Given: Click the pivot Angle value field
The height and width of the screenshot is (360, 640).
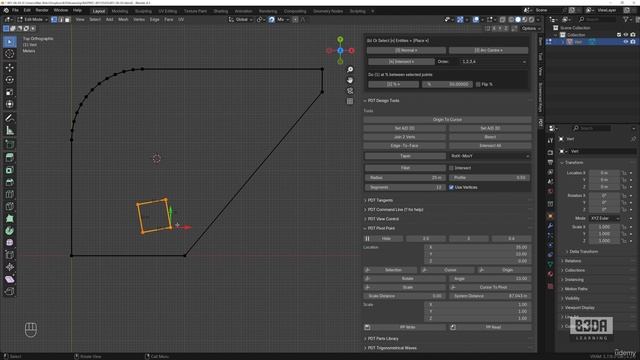Looking at the screenshot, I should pos(490,279).
